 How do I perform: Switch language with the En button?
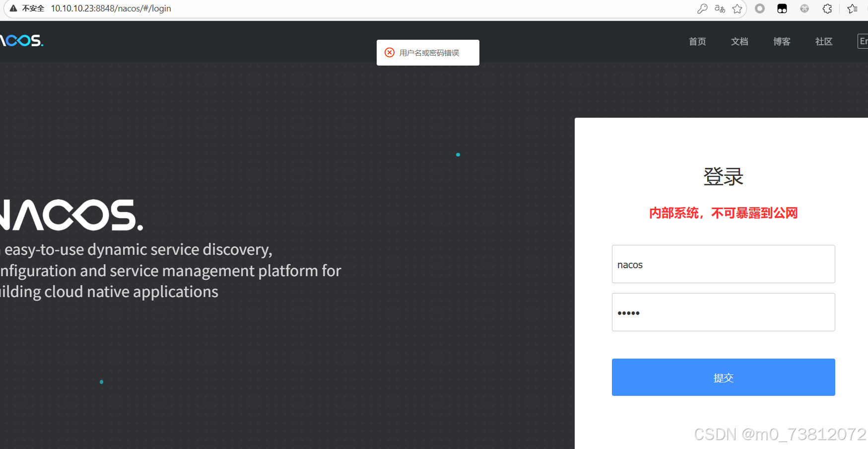(863, 41)
